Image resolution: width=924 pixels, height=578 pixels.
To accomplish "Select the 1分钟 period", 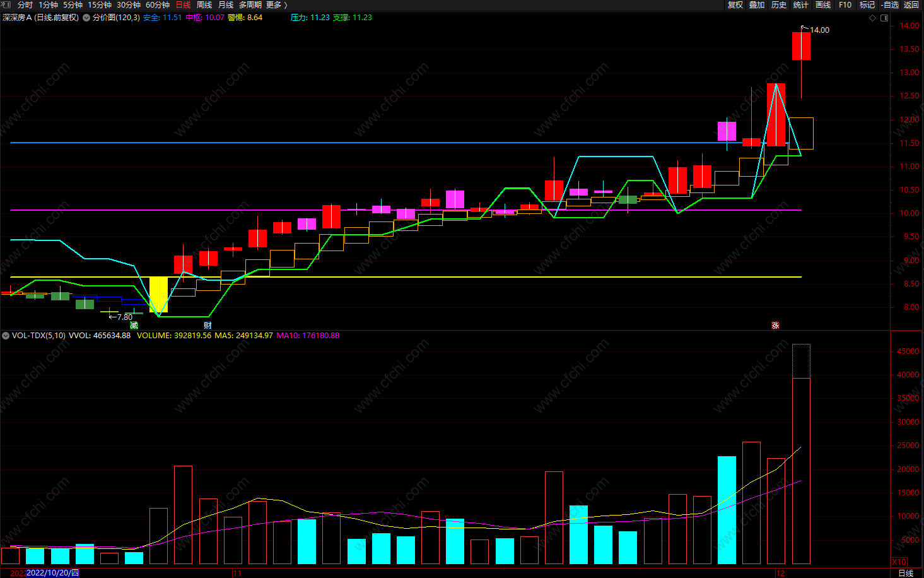I will click(48, 4).
